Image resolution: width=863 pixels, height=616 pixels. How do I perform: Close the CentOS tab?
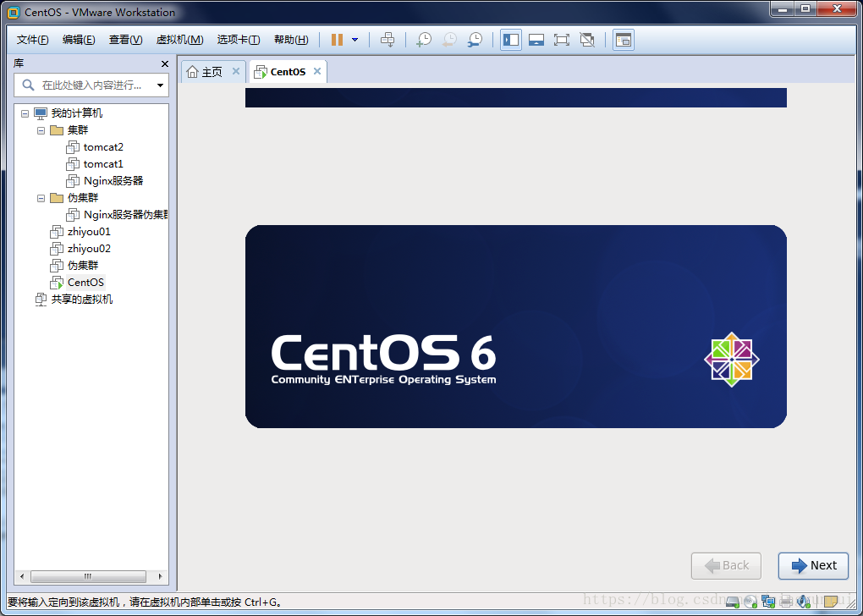click(317, 71)
